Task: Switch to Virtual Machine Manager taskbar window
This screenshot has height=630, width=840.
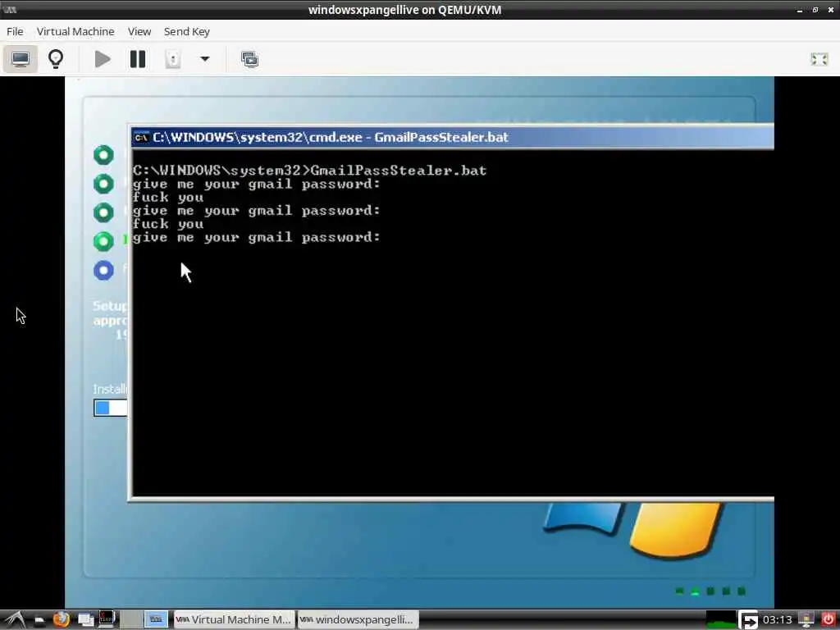Action: 234,620
